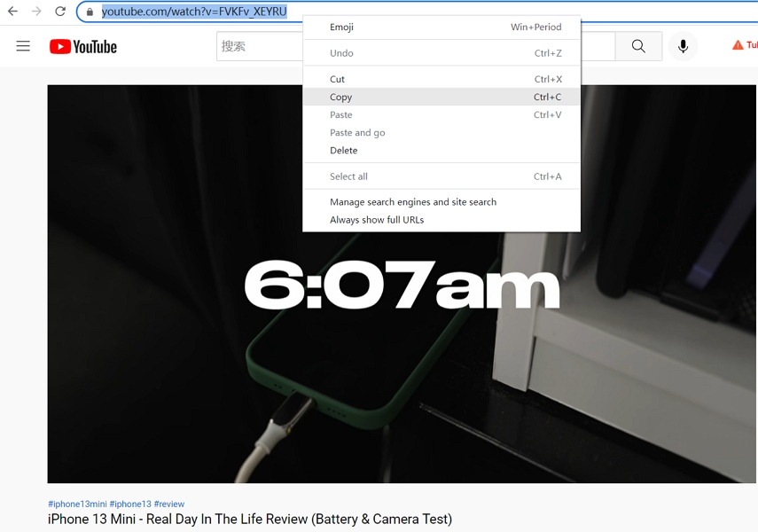Select Copy in the context menu
Image resolution: width=758 pixels, height=532 pixels.
point(442,97)
